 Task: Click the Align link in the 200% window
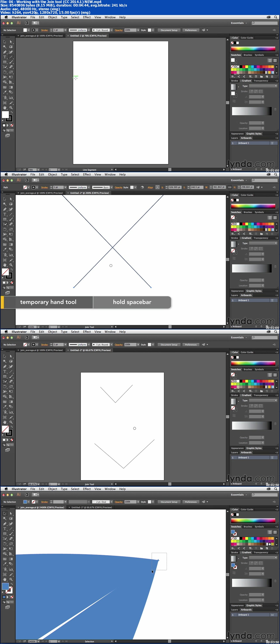(x=150, y=188)
